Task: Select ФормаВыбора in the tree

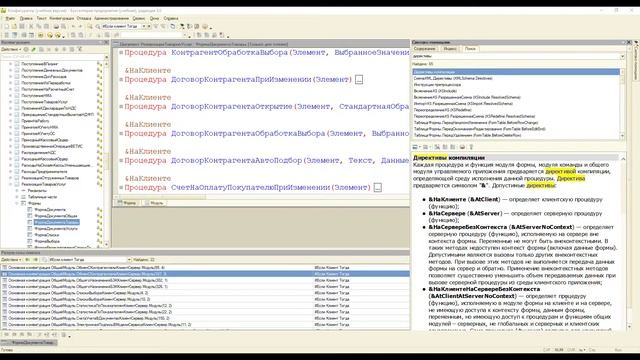Action: coord(47,241)
